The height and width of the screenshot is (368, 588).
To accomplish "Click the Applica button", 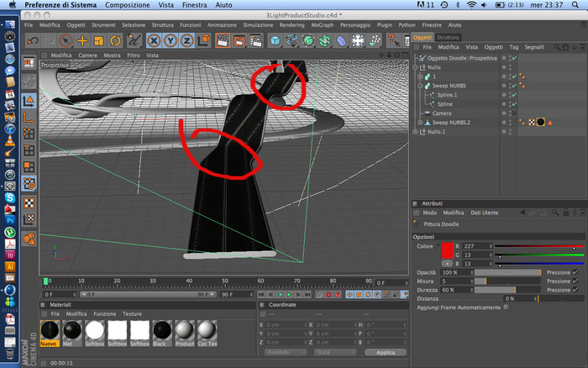I will click(x=386, y=352).
